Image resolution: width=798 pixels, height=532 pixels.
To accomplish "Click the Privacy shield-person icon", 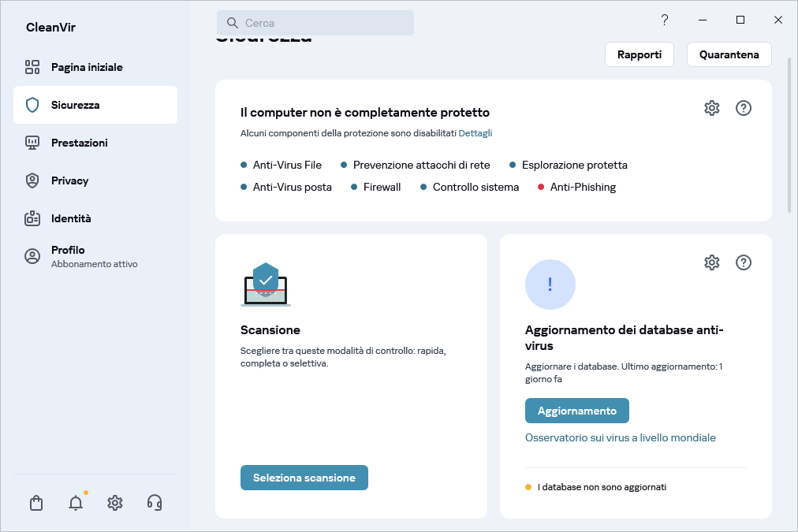I will [x=32, y=180].
